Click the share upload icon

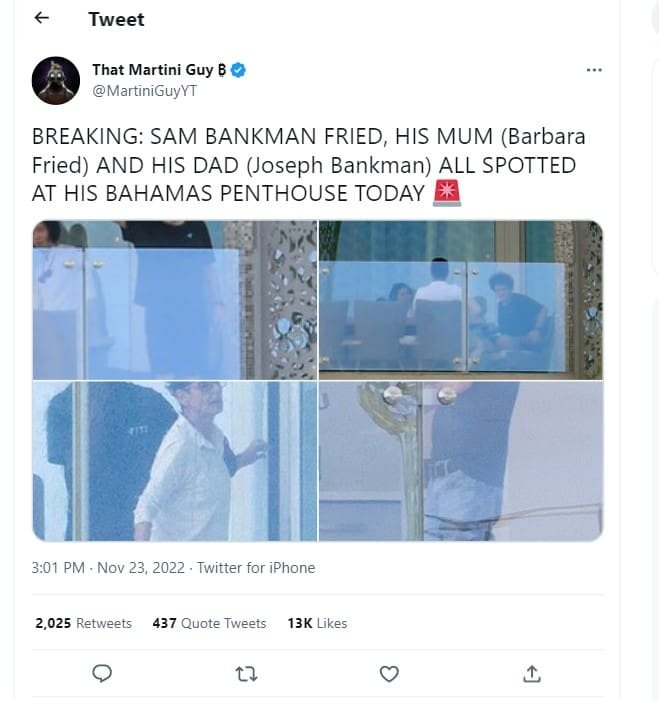click(x=532, y=673)
